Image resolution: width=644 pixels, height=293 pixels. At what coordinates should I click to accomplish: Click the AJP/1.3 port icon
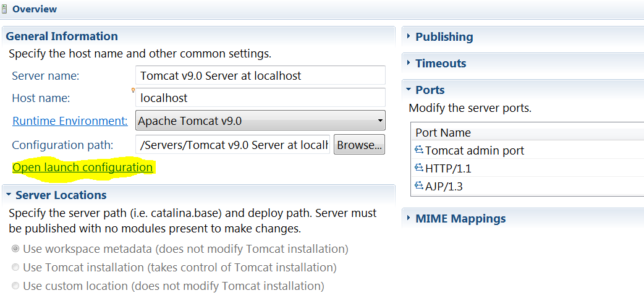coord(419,185)
